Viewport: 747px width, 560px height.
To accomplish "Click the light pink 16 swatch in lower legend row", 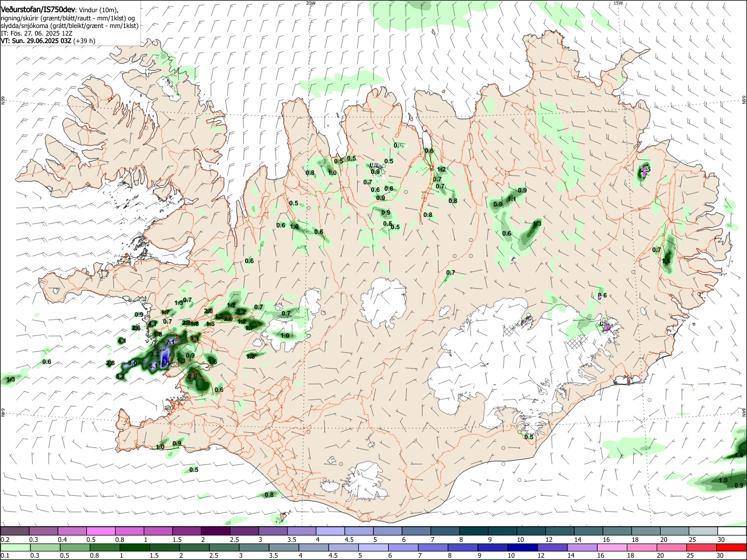I will pos(613,548).
